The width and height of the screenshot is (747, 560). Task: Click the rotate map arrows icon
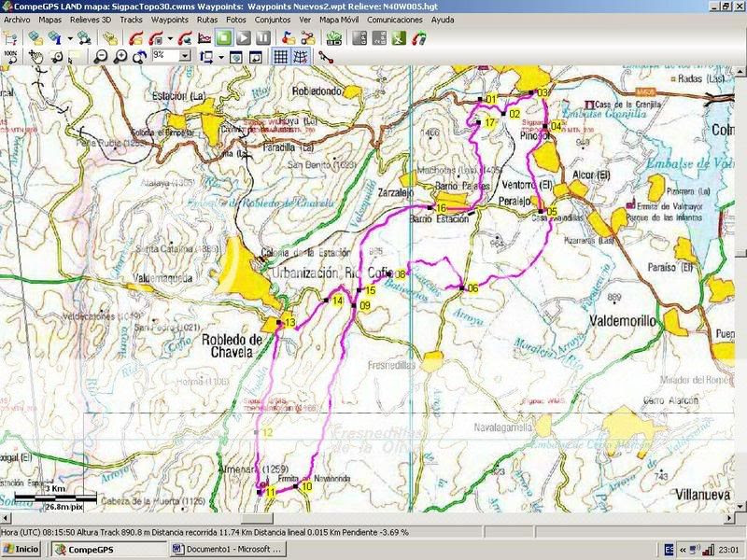coord(206,57)
